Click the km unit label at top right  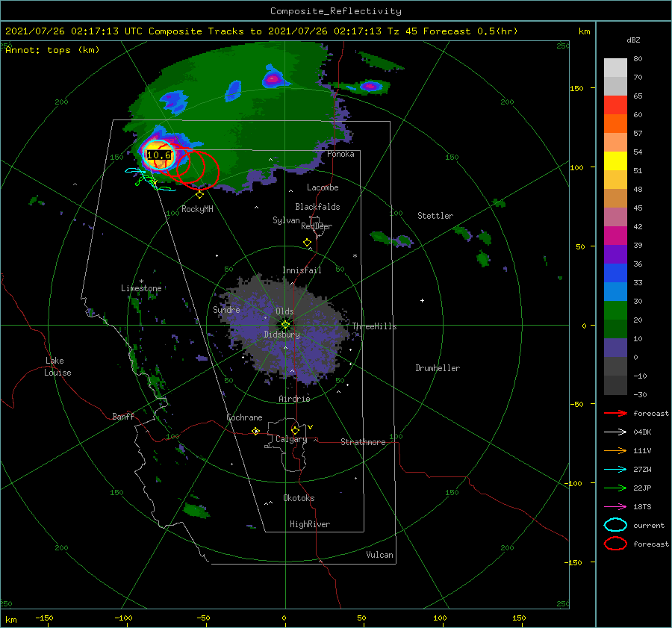[x=584, y=31]
